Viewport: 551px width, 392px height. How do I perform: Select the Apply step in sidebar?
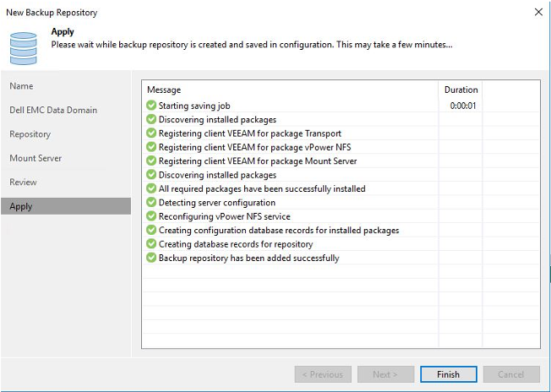tap(21, 206)
